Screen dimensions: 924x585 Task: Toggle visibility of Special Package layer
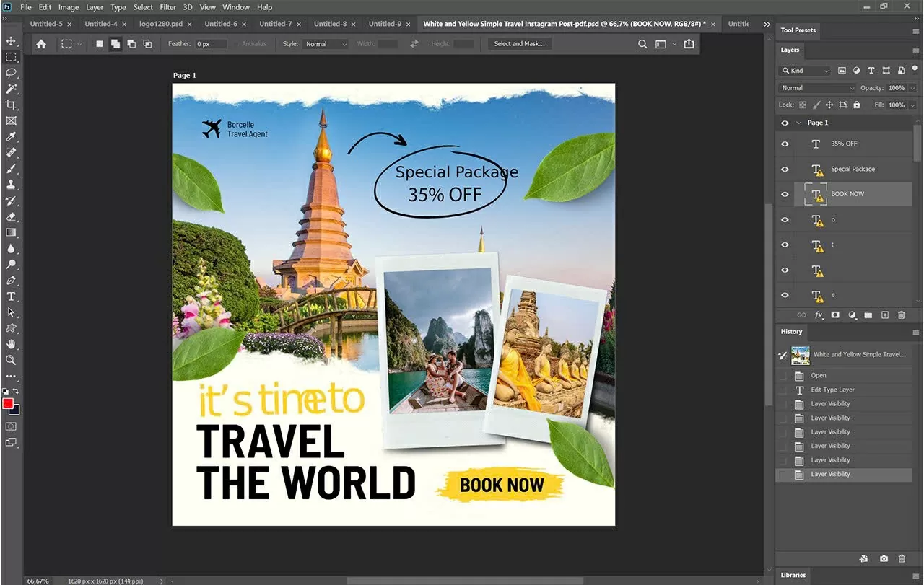pos(785,170)
